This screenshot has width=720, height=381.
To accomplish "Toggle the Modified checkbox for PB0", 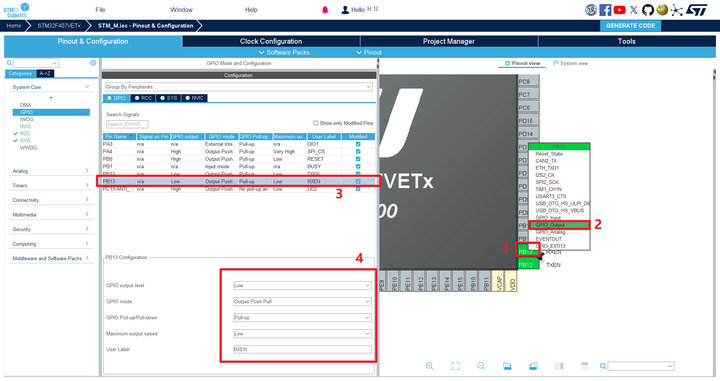I will (358, 159).
